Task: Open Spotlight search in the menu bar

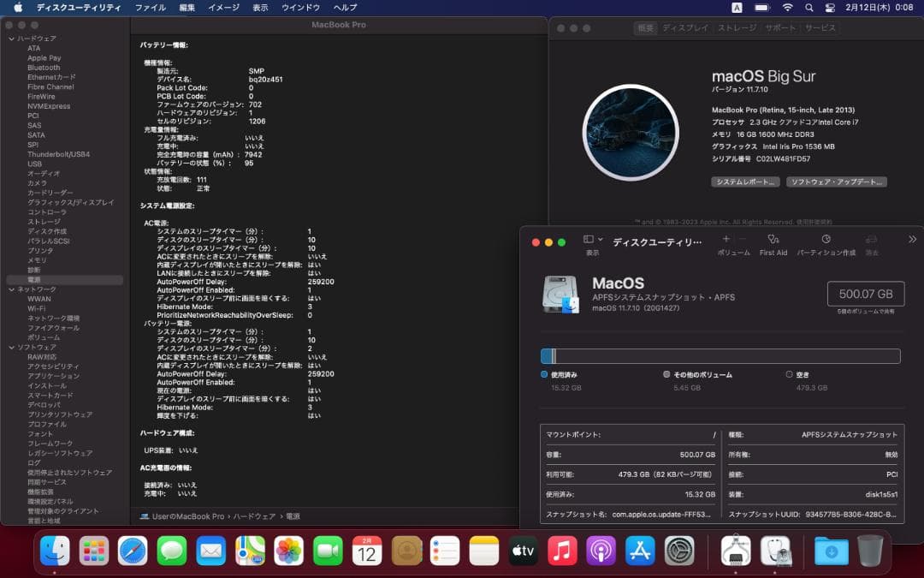Action: [x=808, y=7]
